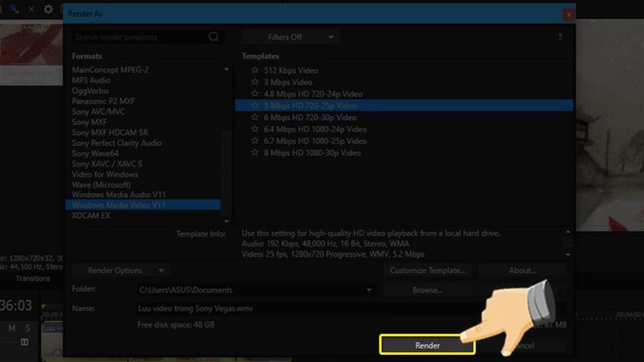Star the 6.7 Mbps HD 1080-25p template

(255, 141)
